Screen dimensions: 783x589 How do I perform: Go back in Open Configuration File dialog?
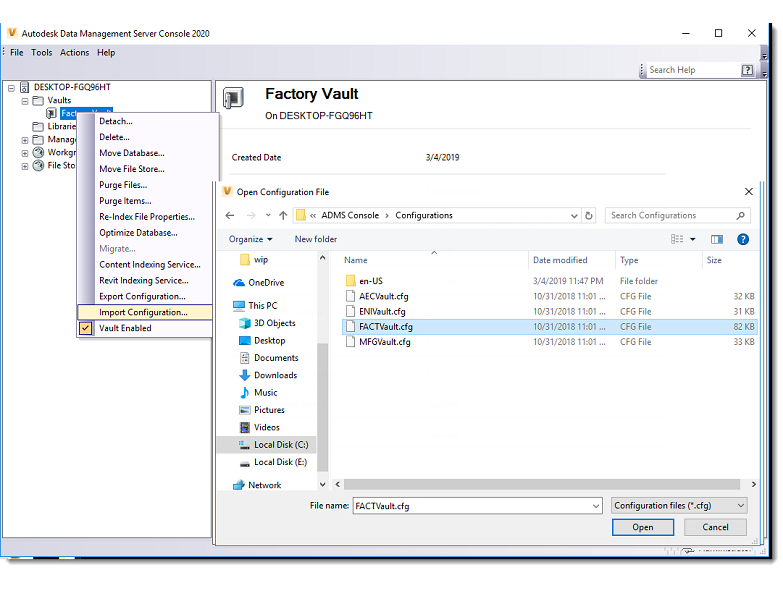[230, 216]
